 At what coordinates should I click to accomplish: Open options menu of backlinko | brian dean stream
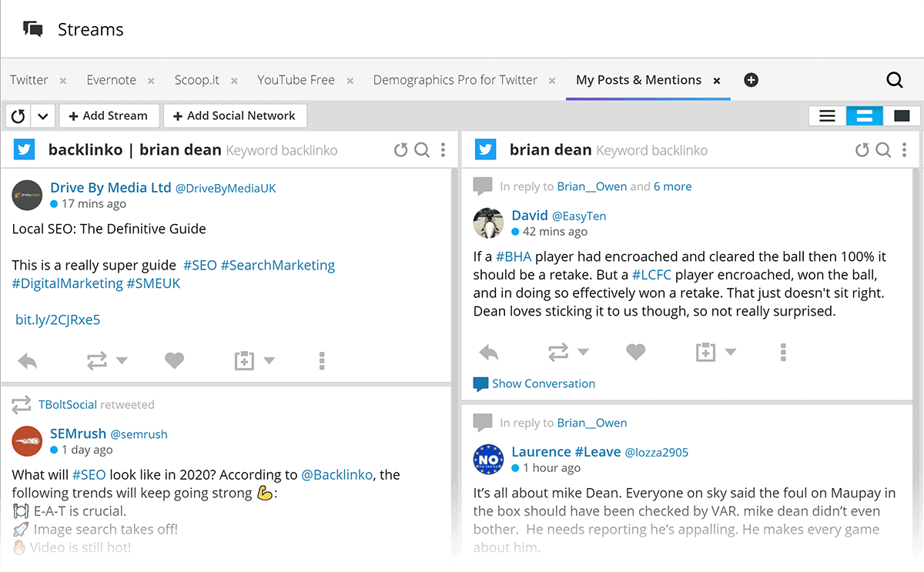[443, 150]
